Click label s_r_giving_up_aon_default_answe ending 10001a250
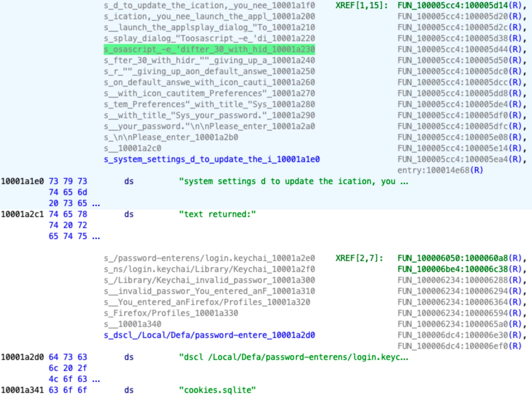This screenshot has width=532, height=396. click(x=209, y=71)
